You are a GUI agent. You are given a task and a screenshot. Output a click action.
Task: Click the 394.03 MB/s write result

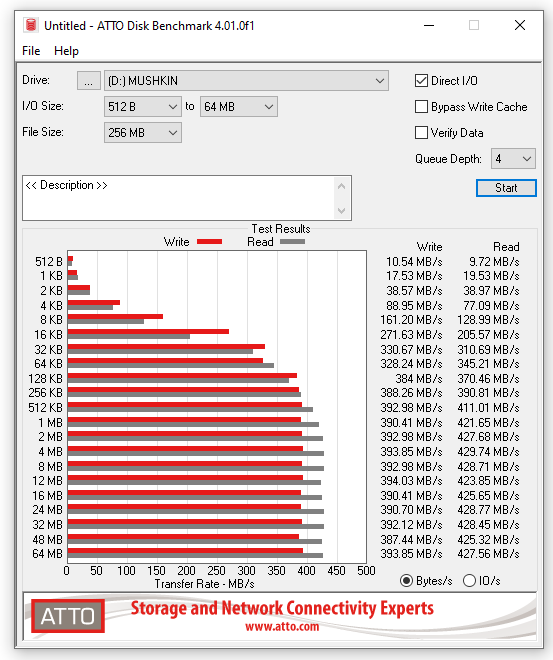(411, 481)
